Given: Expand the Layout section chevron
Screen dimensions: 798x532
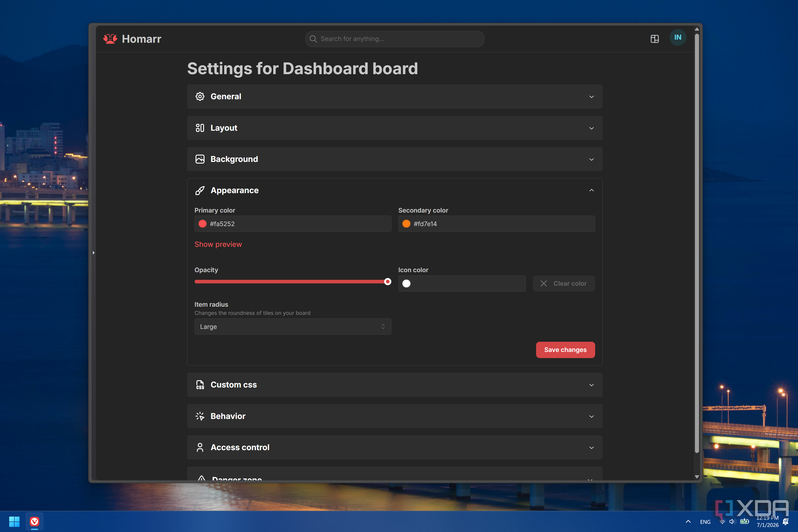Looking at the screenshot, I should tap(591, 128).
